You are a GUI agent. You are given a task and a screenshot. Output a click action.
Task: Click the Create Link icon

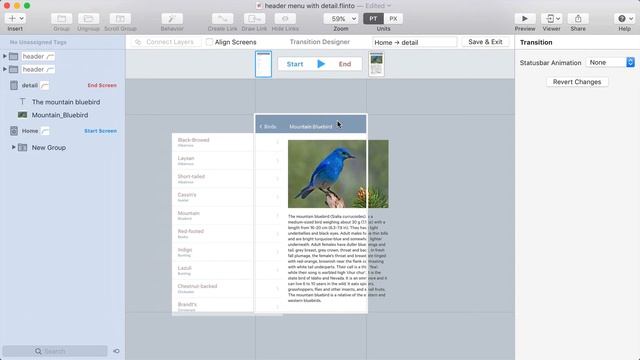coord(222,19)
